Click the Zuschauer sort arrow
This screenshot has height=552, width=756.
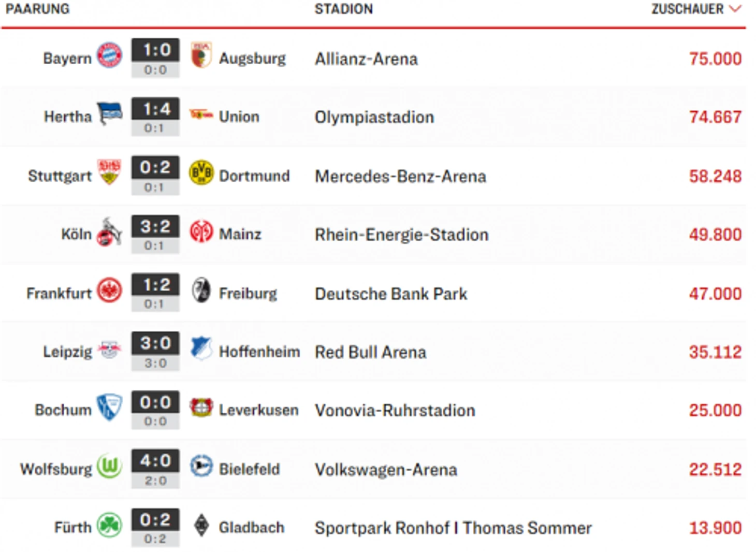735,9
